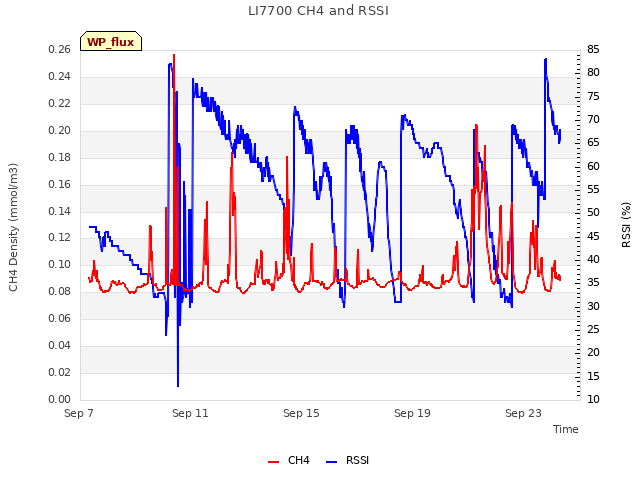The image size is (640, 480).
Task: Click the 0.02 left axis value
Action: click(x=60, y=372)
